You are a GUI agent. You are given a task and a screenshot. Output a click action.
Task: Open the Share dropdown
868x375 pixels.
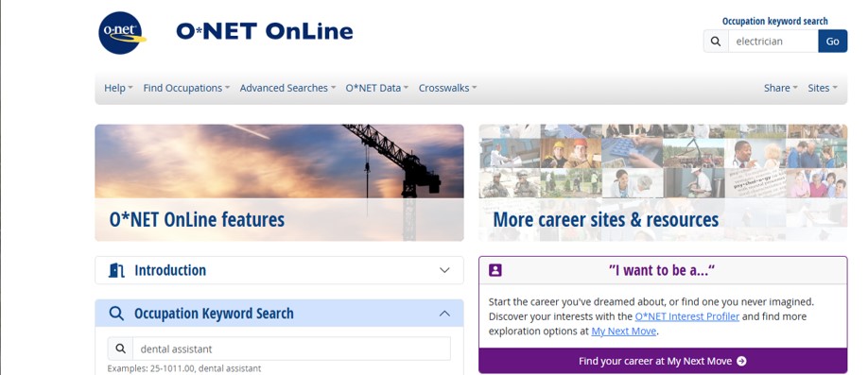[x=780, y=88]
